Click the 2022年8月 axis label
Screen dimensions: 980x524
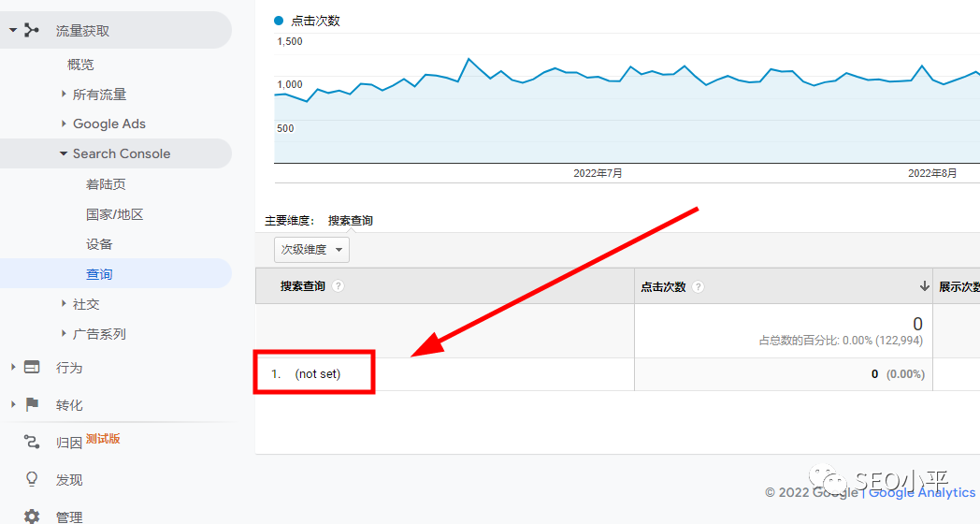click(932, 173)
